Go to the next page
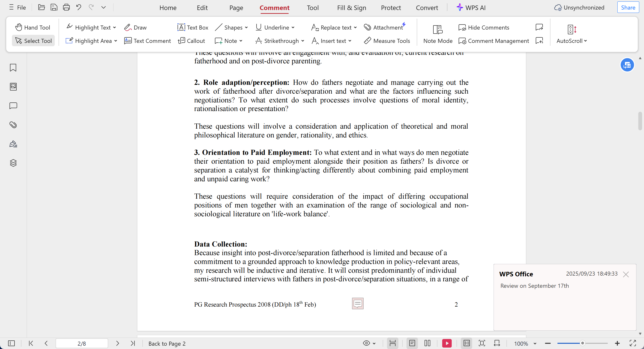Screen dimensions: 644x349 point(118,343)
